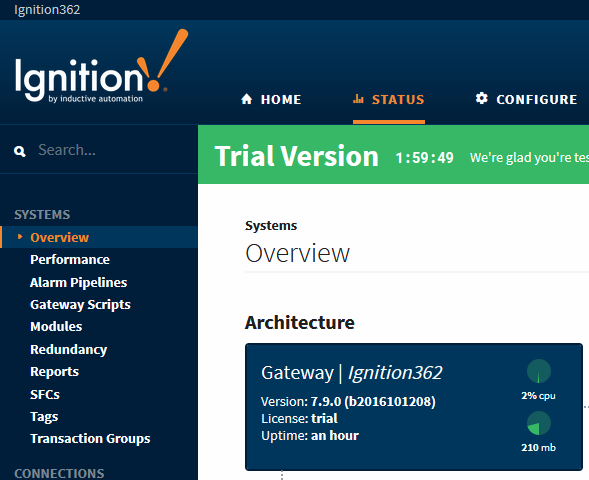The width and height of the screenshot is (589, 480).
Task: Go to Alarm Pipelines
Action: point(79,282)
